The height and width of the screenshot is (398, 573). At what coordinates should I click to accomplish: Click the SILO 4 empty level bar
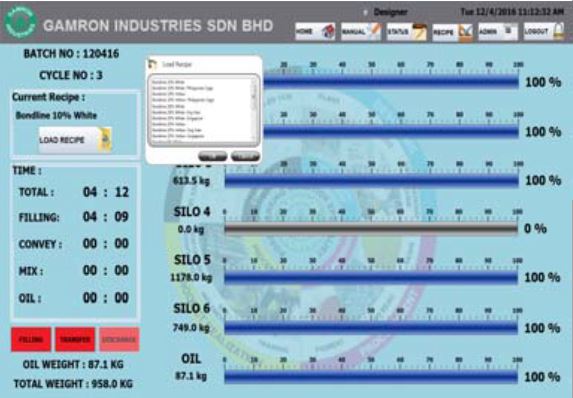pyautogui.click(x=371, y=228)
